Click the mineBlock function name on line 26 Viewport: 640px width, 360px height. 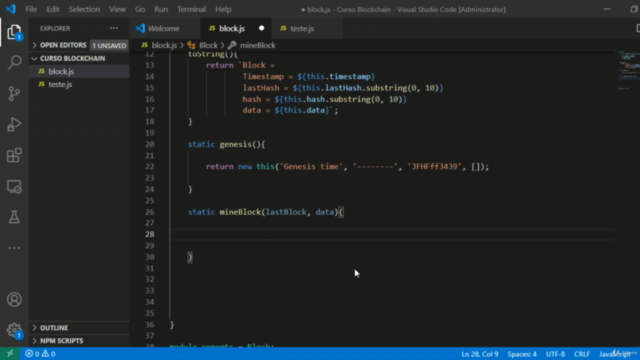240,212
